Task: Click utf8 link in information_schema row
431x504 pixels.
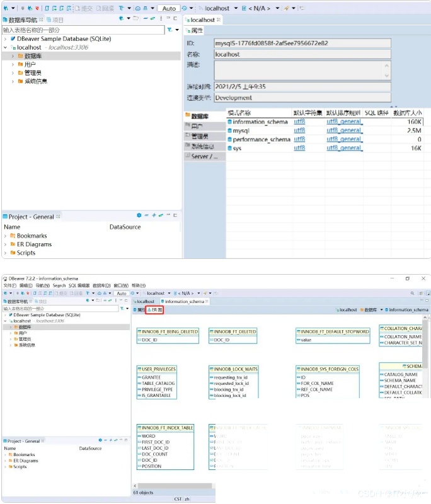Action: pos(299,122)
